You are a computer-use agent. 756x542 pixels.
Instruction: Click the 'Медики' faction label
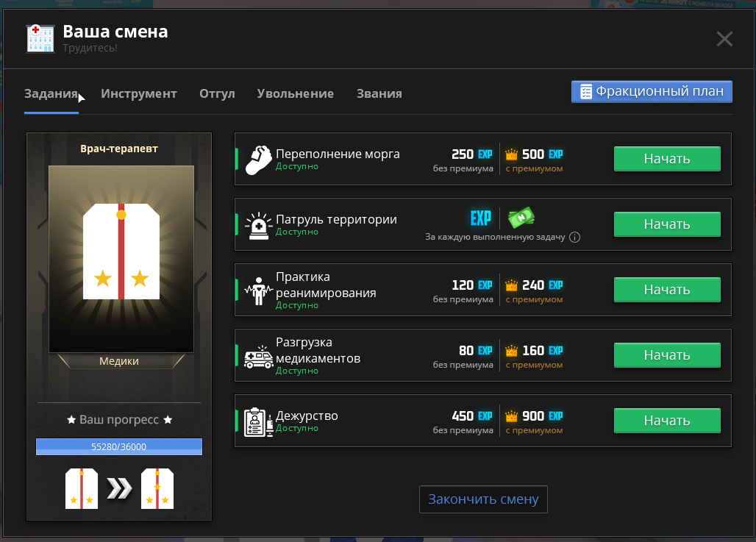[x=118, y=360]
